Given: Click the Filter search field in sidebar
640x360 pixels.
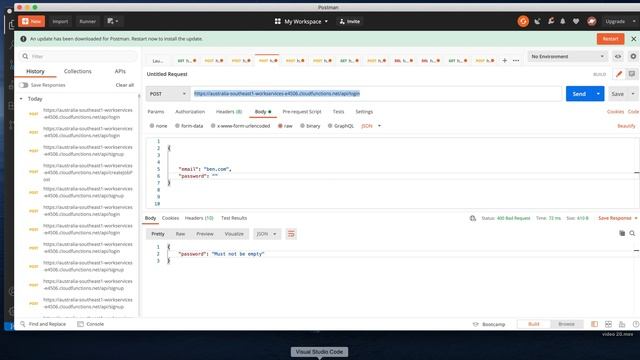Looking at the screenshot, I should pyautogui.click(x=78, y=56).
